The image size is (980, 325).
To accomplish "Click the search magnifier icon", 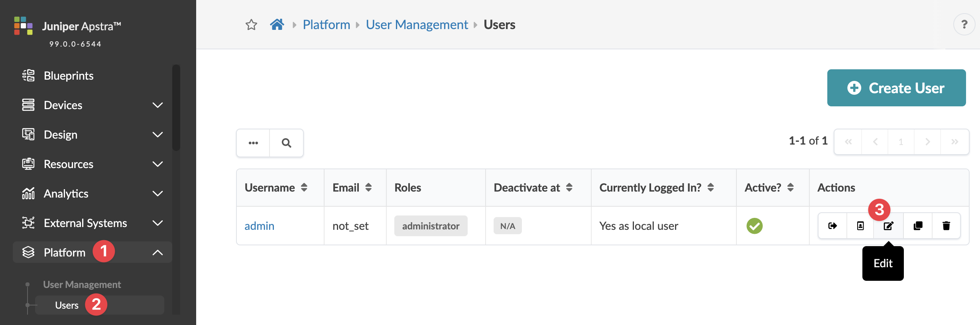I will (286, 143).
